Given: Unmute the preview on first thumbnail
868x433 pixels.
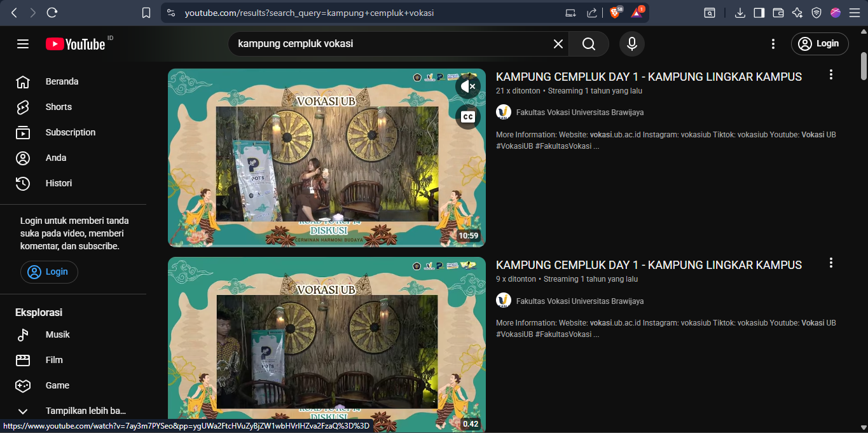Looking at the screenshot, I should [x=468, y=86].
